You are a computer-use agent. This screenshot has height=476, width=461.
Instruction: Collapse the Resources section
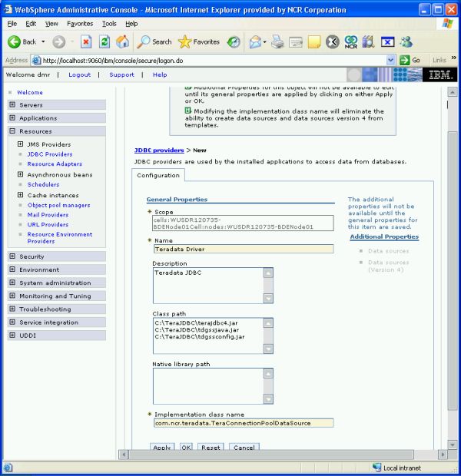click(12, 131)
